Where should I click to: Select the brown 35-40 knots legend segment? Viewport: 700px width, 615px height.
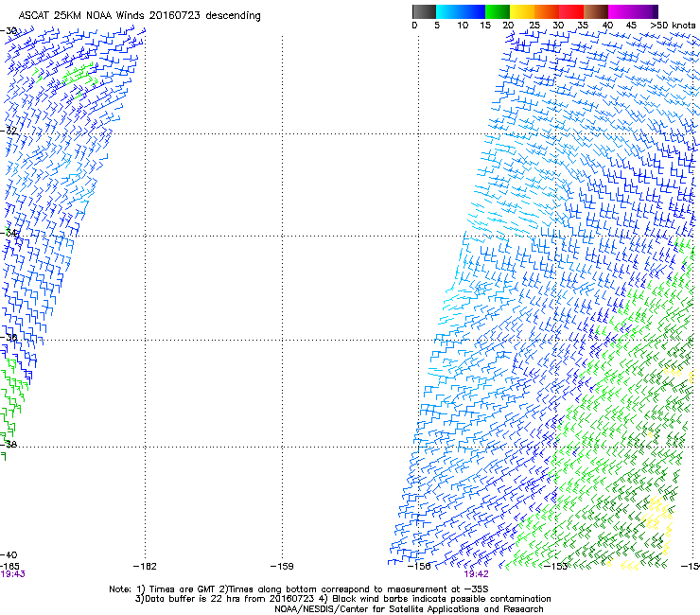[x=596, y=11]
